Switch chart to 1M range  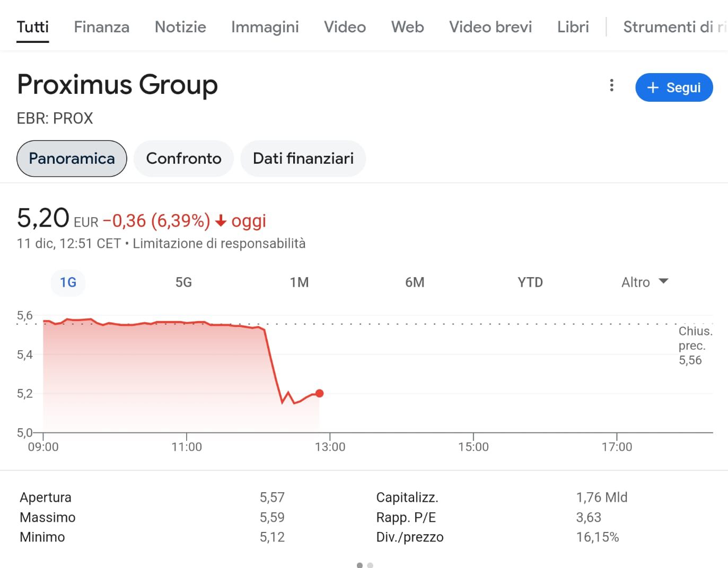[299, 282]
